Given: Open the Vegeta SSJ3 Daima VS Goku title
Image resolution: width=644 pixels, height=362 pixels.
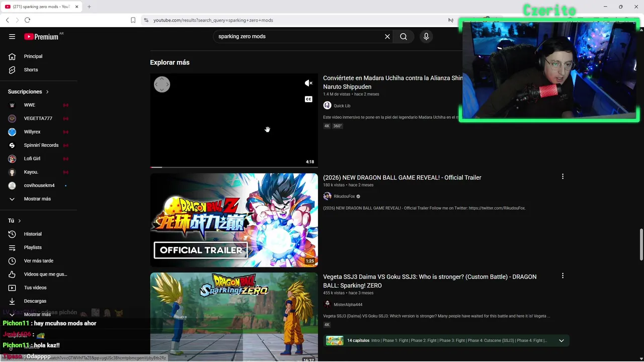Looking at the screenshot, I should [x=430, y=281].
